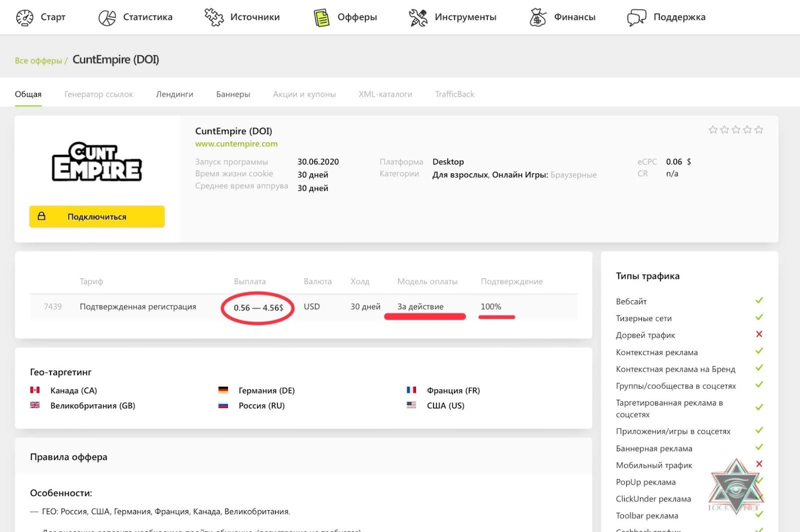Open the Поддержка menu item

pos(666,17)
